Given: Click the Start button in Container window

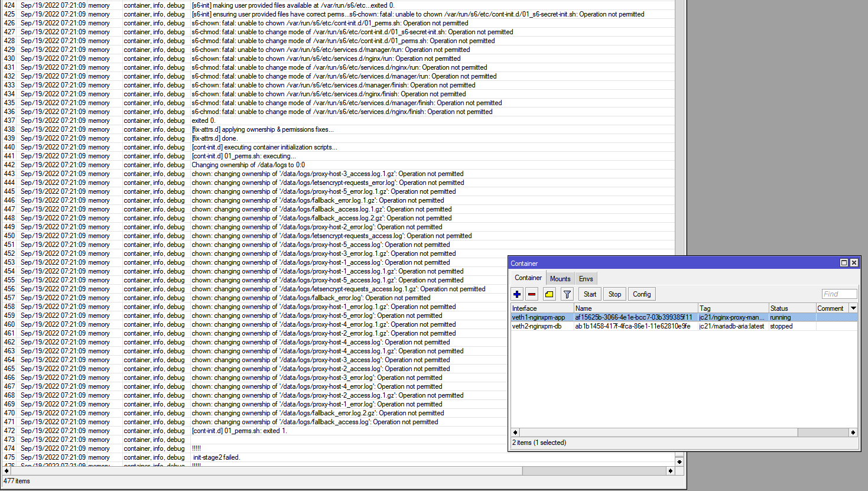Looking at the screenshot, I should (590, 294).
